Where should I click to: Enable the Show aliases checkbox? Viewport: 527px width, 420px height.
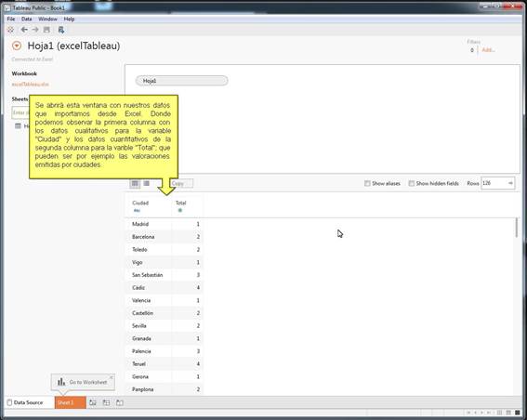(367, 183)
